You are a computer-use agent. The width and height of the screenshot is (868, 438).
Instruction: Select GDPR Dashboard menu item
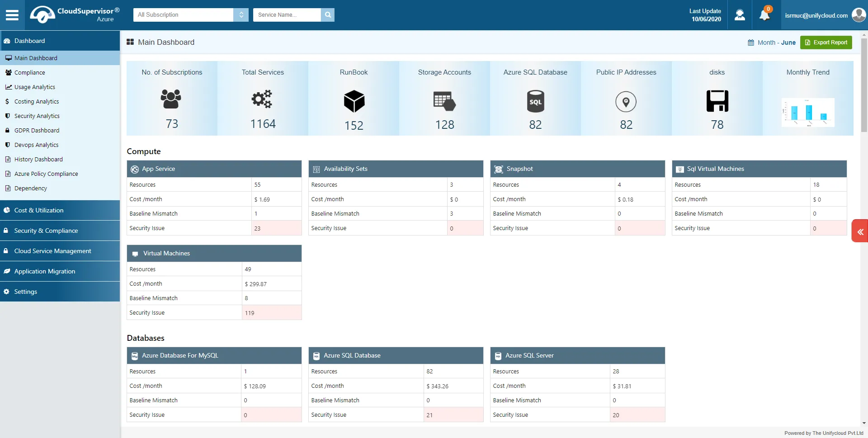[37, 131]
